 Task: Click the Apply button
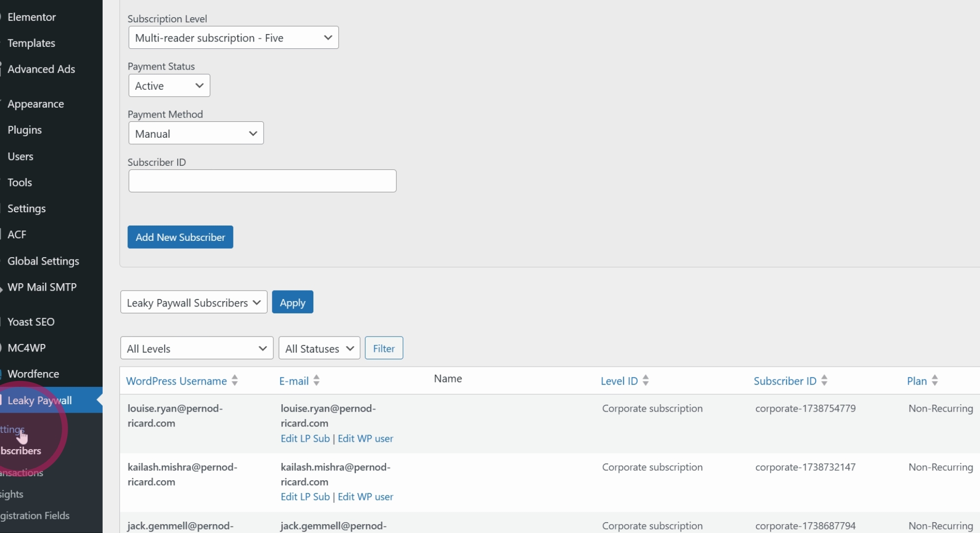[x=293, y=302]
